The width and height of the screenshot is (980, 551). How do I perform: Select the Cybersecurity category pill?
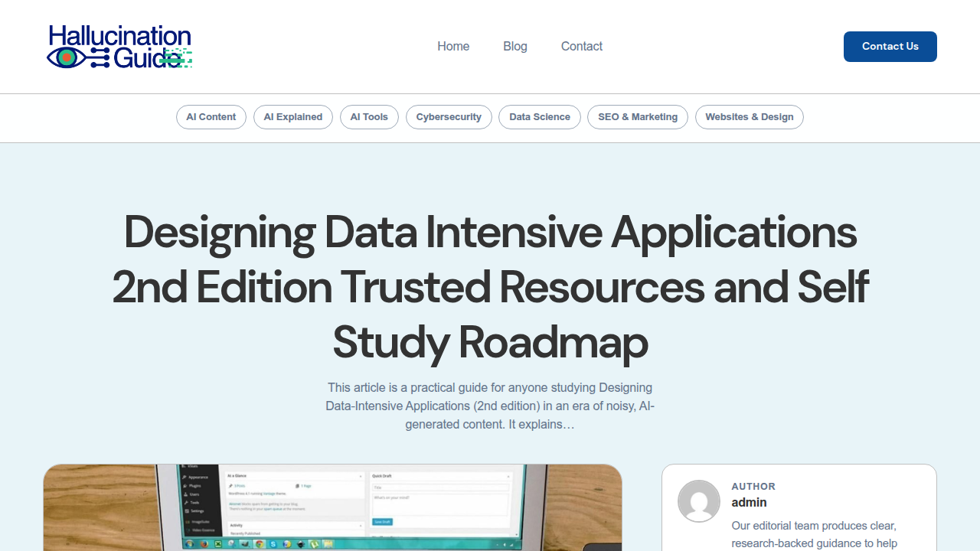pos(449,117)
